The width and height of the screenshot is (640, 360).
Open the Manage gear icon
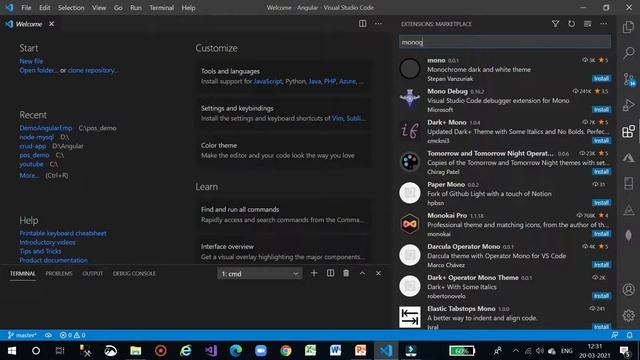629,316
